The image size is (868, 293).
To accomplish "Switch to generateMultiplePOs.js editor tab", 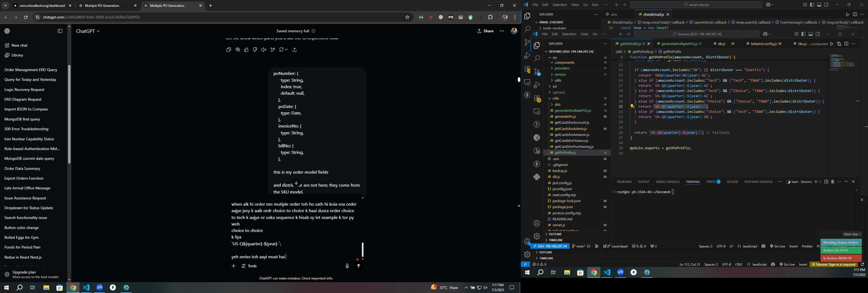I will tap(679, 44).
